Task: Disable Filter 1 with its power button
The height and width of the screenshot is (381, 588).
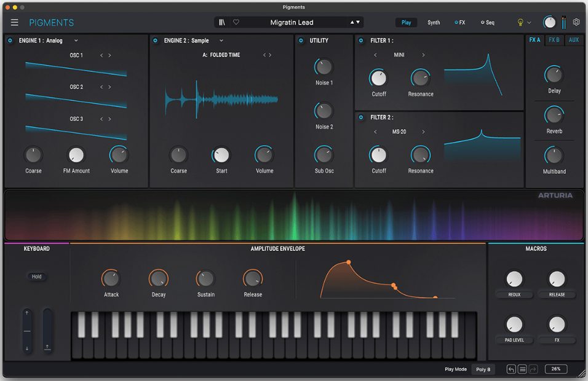Action: click(x=361, y=41)
